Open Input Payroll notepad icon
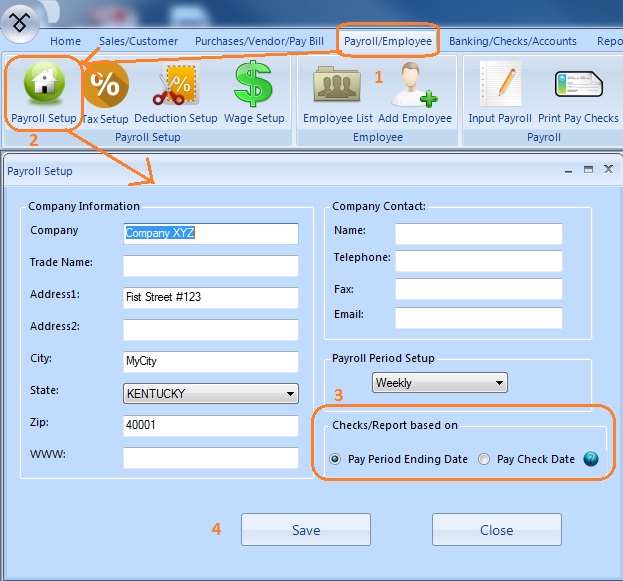623x581 pixels. [x=500, y=83]
